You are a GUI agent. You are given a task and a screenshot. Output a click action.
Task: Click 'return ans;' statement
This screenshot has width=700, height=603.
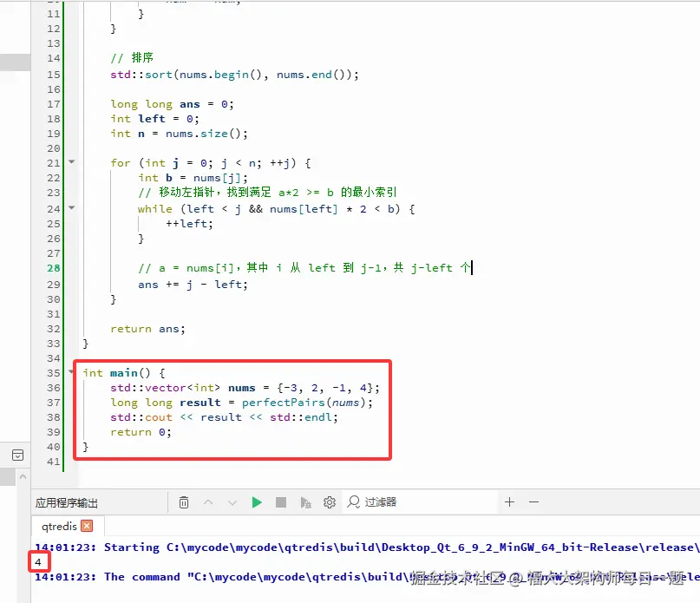147,329
